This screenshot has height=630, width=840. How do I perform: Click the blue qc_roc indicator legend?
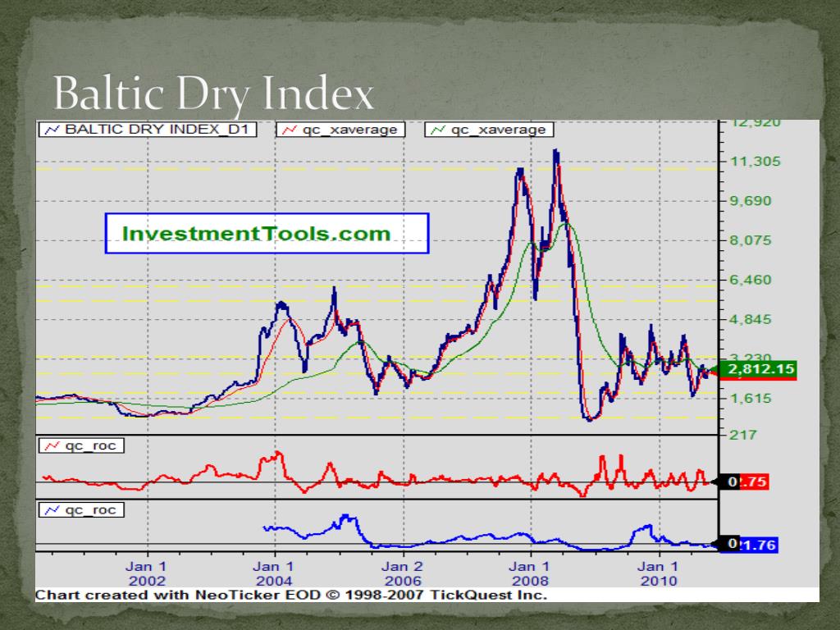pyautogui.click(x=81, y=510)
